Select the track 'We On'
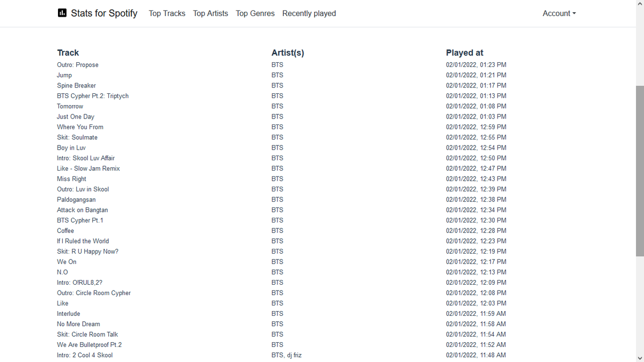This screenshot has height=362, width=644. point(67,262)
